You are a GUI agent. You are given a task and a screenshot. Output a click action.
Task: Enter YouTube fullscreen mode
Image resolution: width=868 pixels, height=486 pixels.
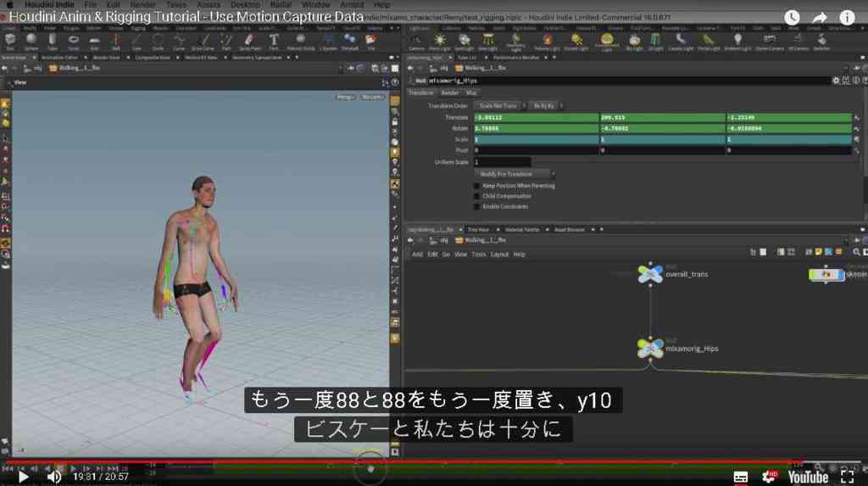tap(848, 477)
